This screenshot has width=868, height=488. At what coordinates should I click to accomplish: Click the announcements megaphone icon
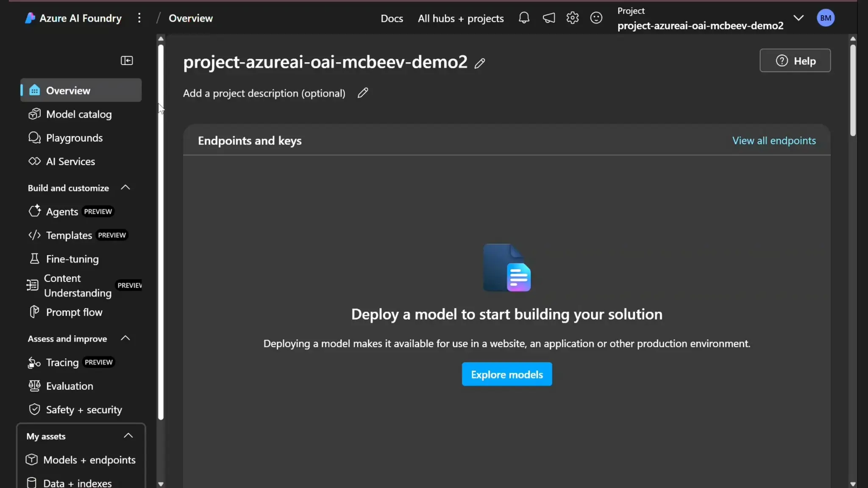(x=549, y=18)
